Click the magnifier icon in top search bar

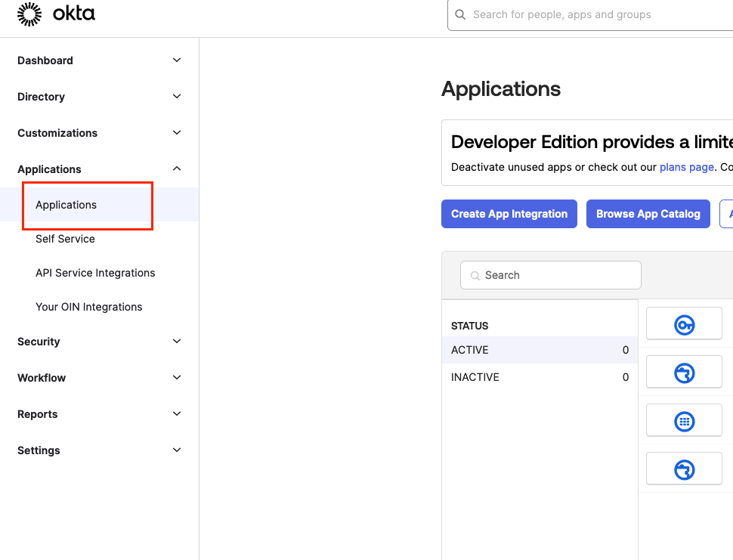(x=460, y=14)
